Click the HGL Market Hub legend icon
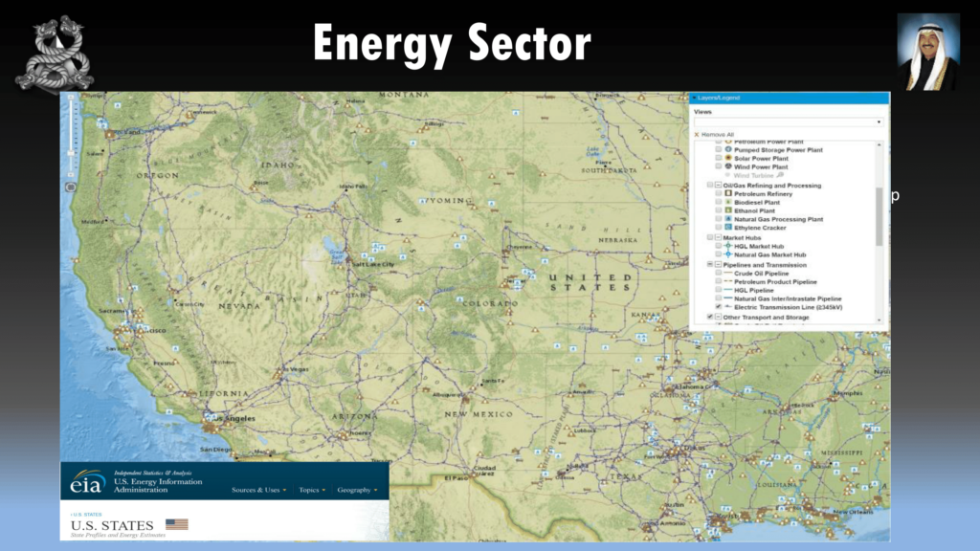This screenshot has width=980, height=551. point(728,246)
